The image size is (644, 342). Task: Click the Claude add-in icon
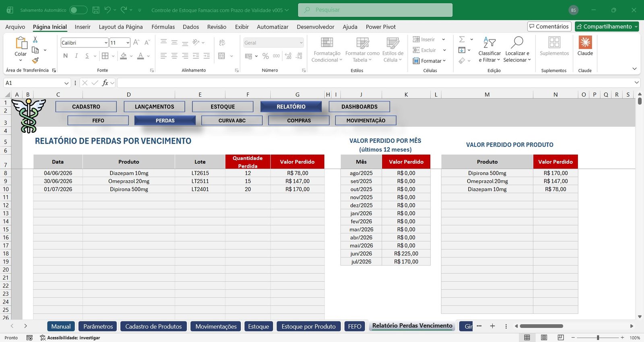click(585, 43)
